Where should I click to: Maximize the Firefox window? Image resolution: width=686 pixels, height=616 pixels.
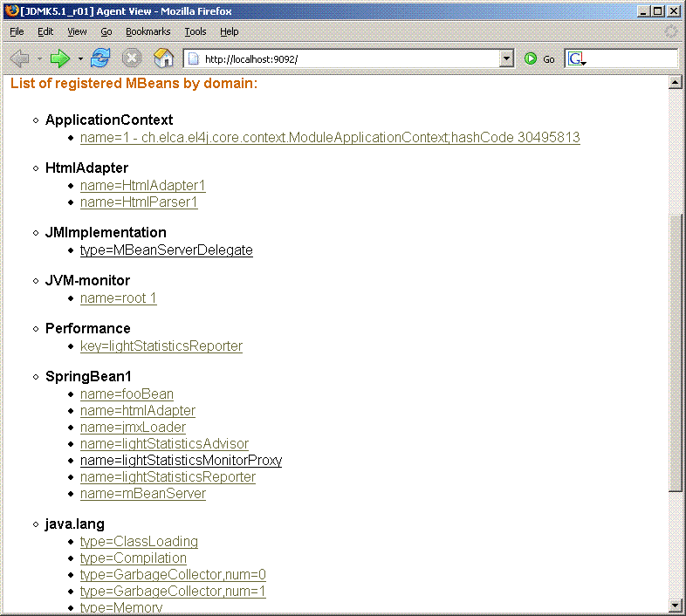(x=657, y=11)
